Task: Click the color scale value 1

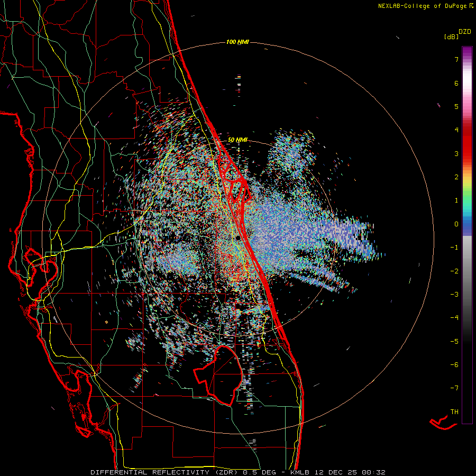Action: tap(456, 200)
